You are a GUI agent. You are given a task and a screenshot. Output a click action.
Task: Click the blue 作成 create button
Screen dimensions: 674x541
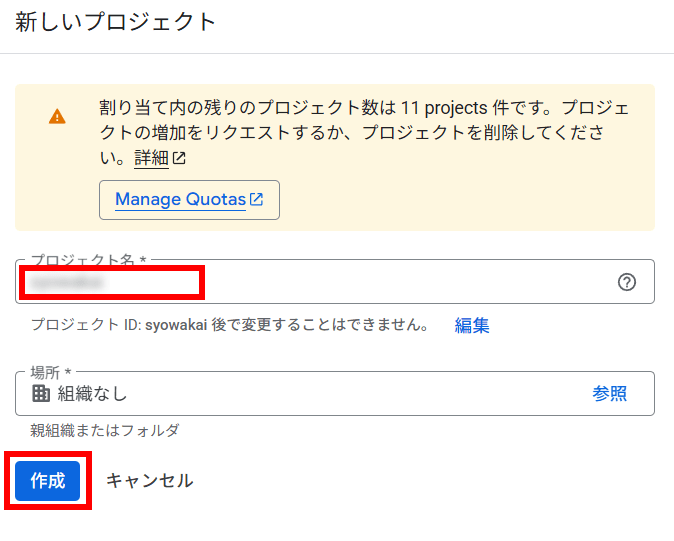[x=48, y=481]
